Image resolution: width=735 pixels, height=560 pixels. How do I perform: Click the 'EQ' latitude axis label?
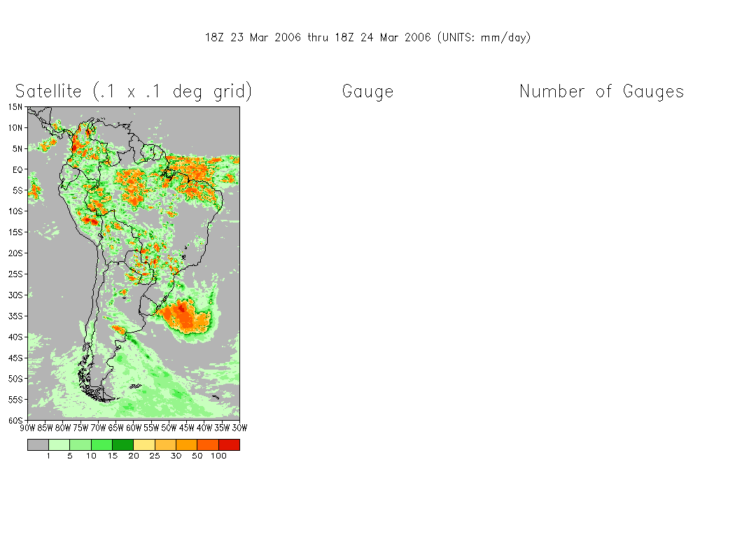(17, 169)
